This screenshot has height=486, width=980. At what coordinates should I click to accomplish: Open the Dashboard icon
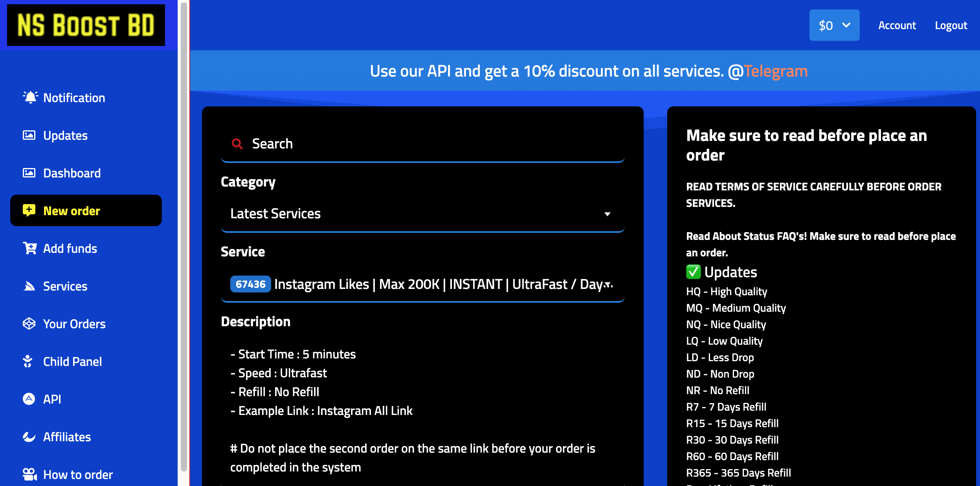click(x=29, y=173)
